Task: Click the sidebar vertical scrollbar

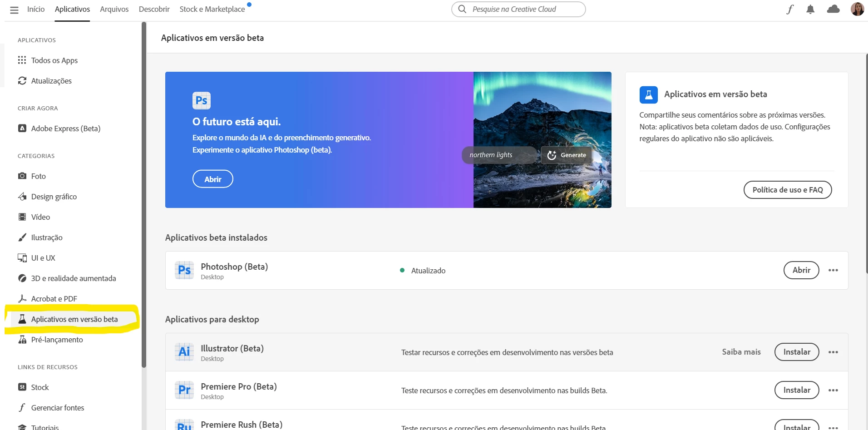Action: coord(144,195)
